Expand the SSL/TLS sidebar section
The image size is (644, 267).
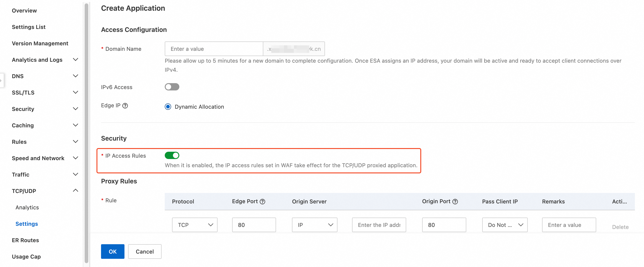pyautogui.click(x=75, y=92)
